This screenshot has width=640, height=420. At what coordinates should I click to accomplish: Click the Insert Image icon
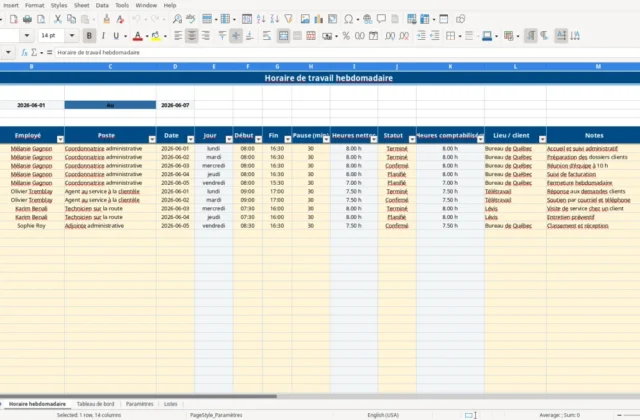[305, 19]
